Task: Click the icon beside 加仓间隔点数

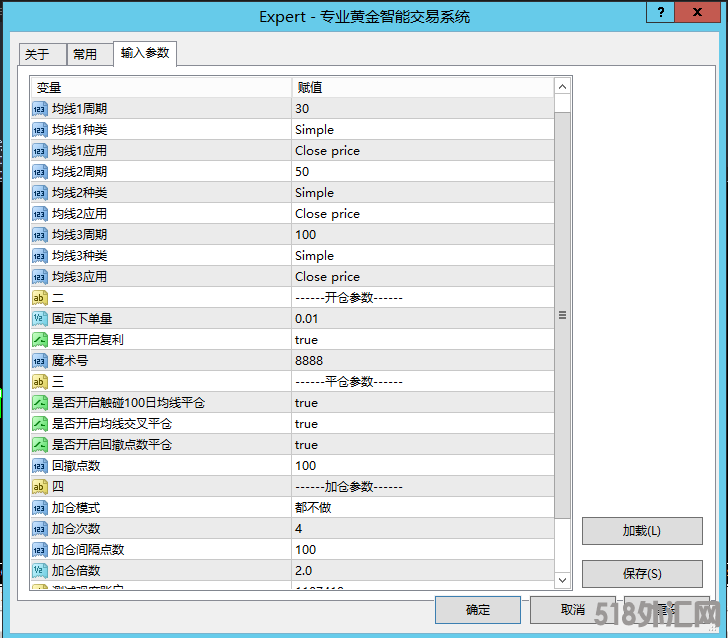Action: click(x=40, y=550)
